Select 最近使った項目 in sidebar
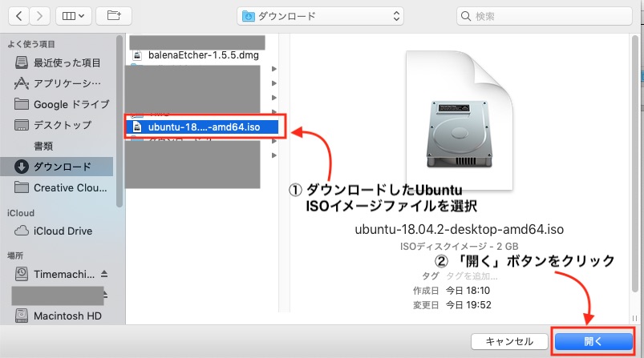The image size is (644, 358). pyautogui.click(x=67, y=62)
